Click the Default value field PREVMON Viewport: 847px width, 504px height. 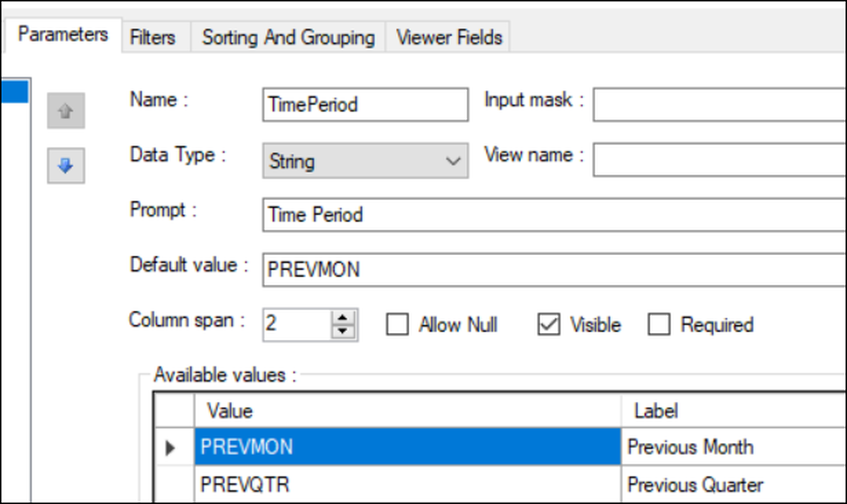point(554,270)
